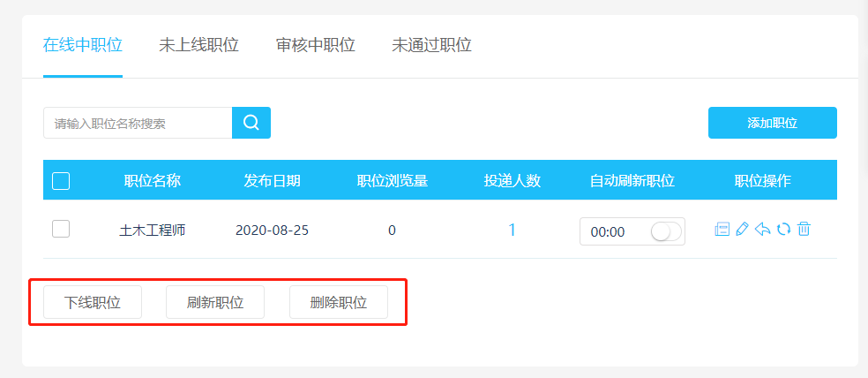Click the trash delete icon for 土木工程师
868x378 pixels.
[804, 230]
